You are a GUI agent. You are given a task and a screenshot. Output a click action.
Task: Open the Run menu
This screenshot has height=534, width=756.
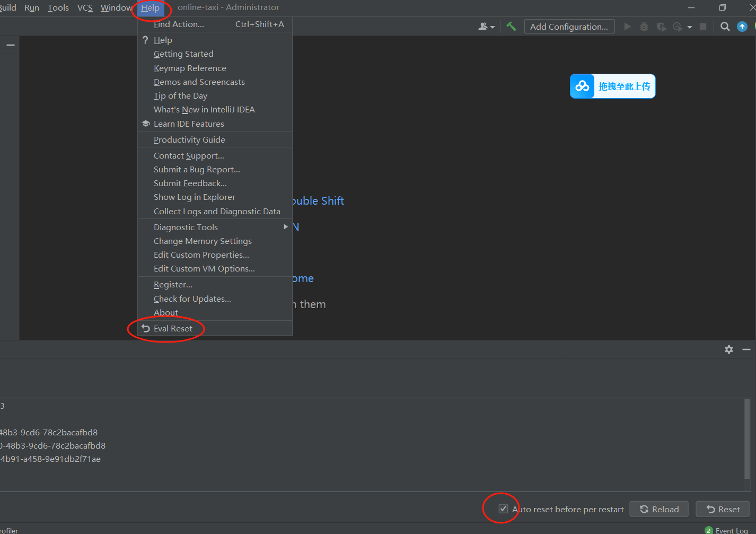pos(32,7)
